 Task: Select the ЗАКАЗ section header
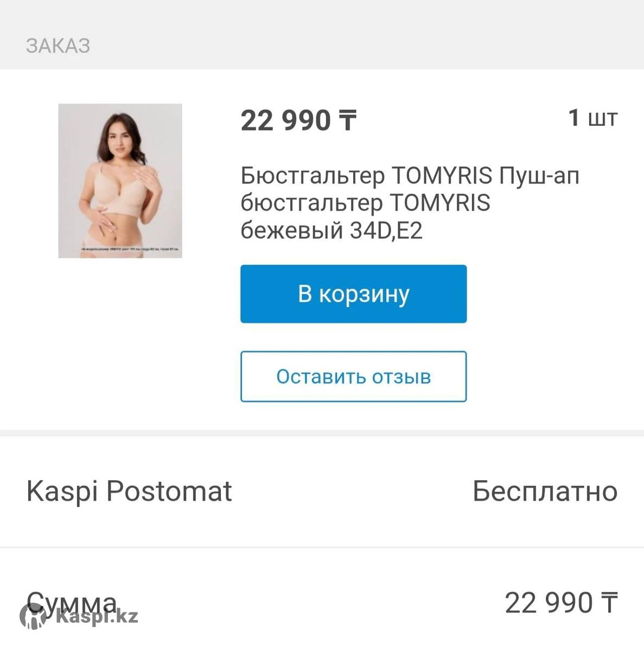coord(58,46)
